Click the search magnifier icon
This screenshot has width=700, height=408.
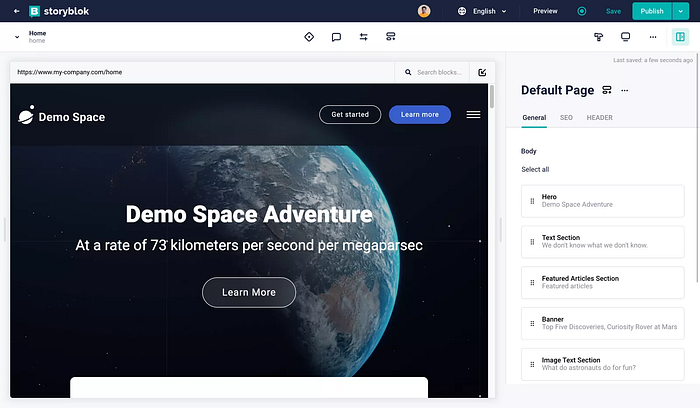point(408,72)
